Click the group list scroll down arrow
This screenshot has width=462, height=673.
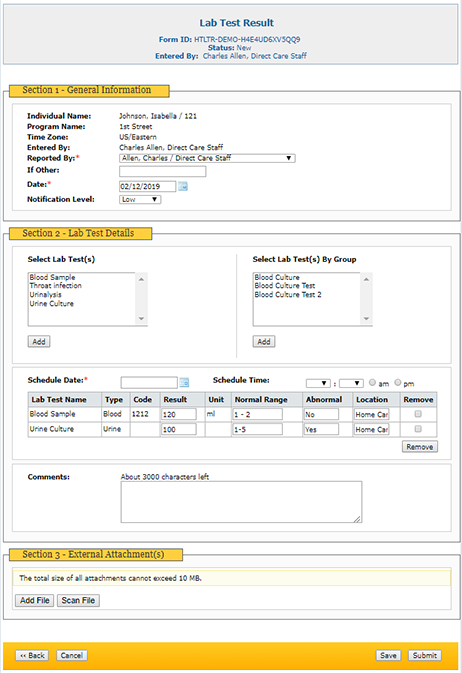[x=366, y=319]
